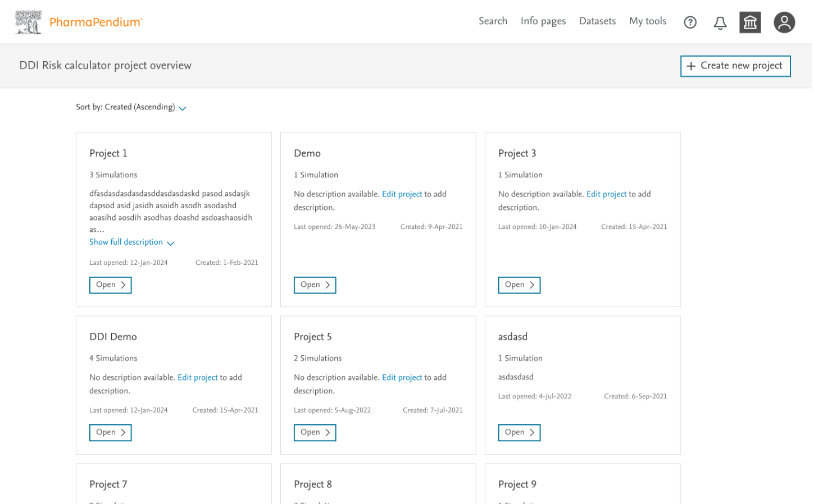814x504 pixels.
Task: Click Edit project link in DDI Demo card
Action: 197,378
